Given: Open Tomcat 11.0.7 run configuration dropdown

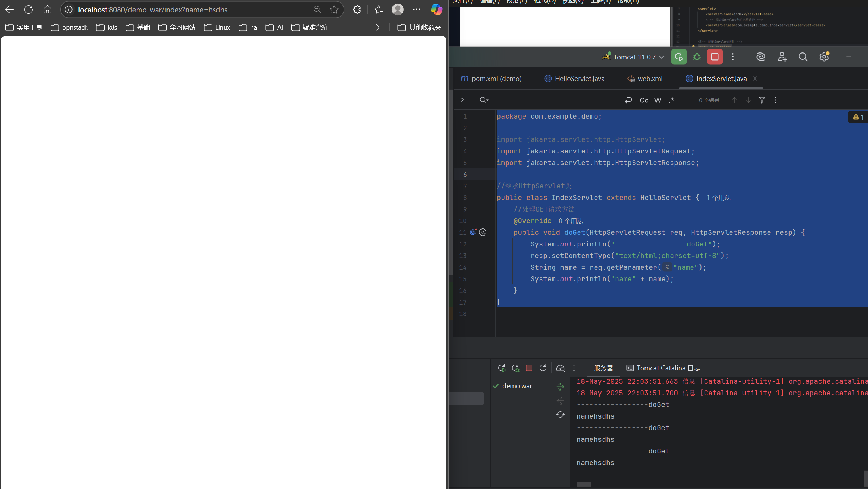Looking at the screenshot, I should 633,57.
